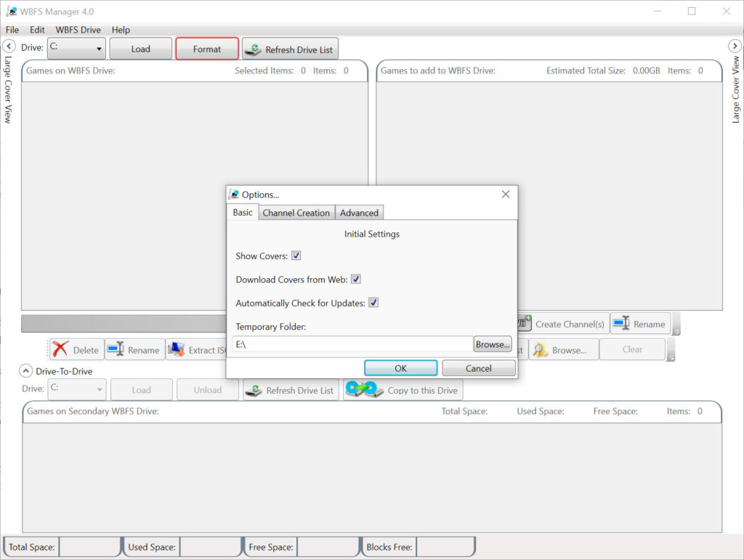This screenshot has width=744, height=560.
Task: Open the Drive-To-Drive Drive dropdown
Action: [x=76, y=389]
